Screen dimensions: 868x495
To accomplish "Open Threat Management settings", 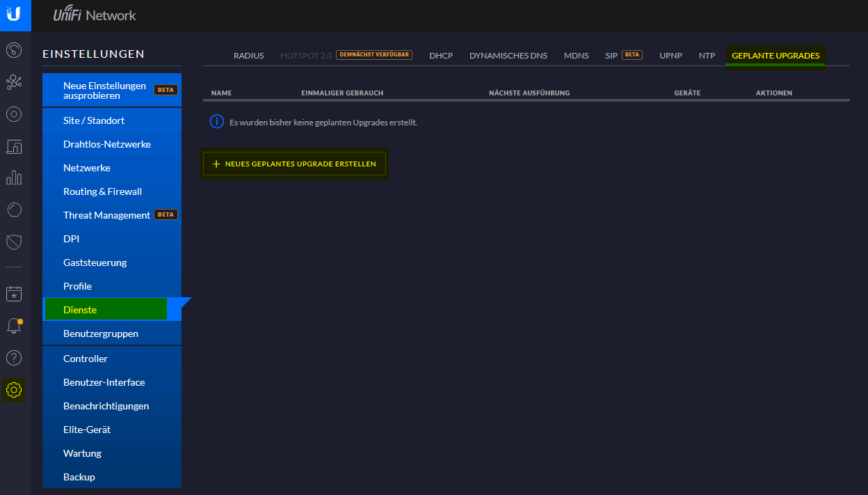I will [112, 215].
